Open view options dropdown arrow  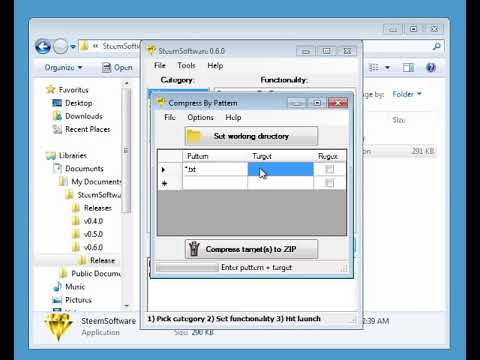(x=388, y=68)
